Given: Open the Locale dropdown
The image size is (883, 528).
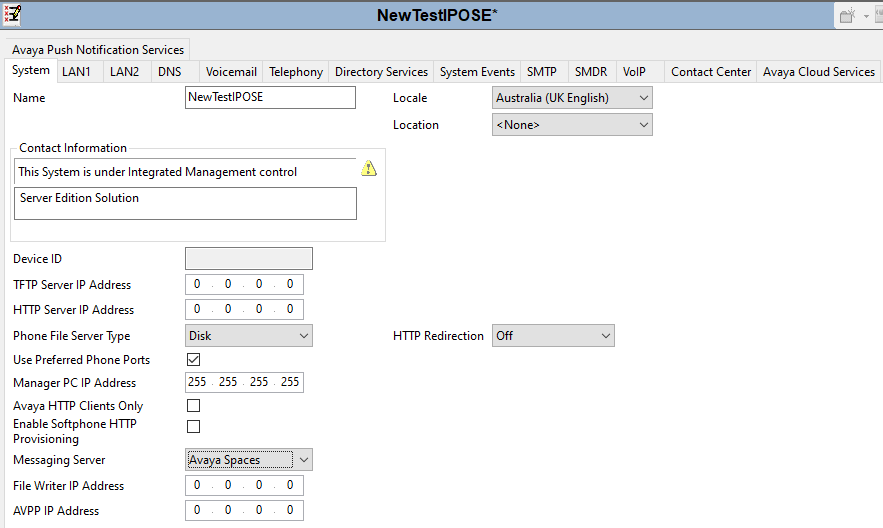Looking at the screenshot, I should click(x=572, y=97).
